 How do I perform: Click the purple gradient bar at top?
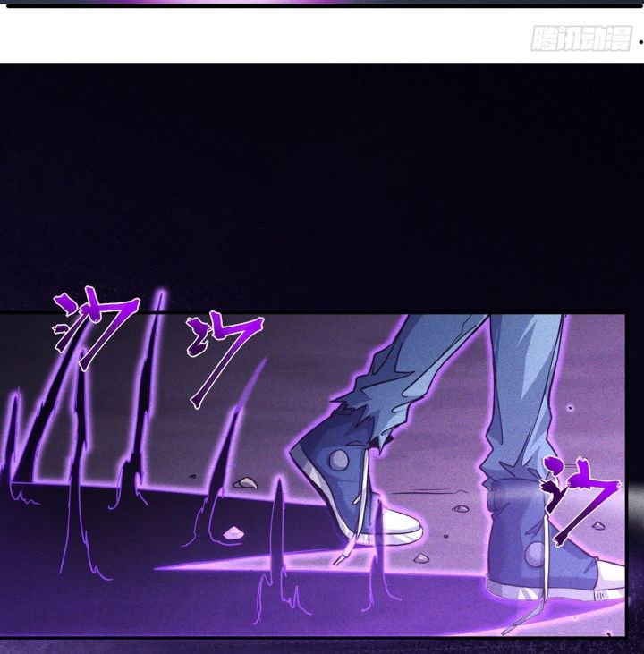click(x=322, y=2)
